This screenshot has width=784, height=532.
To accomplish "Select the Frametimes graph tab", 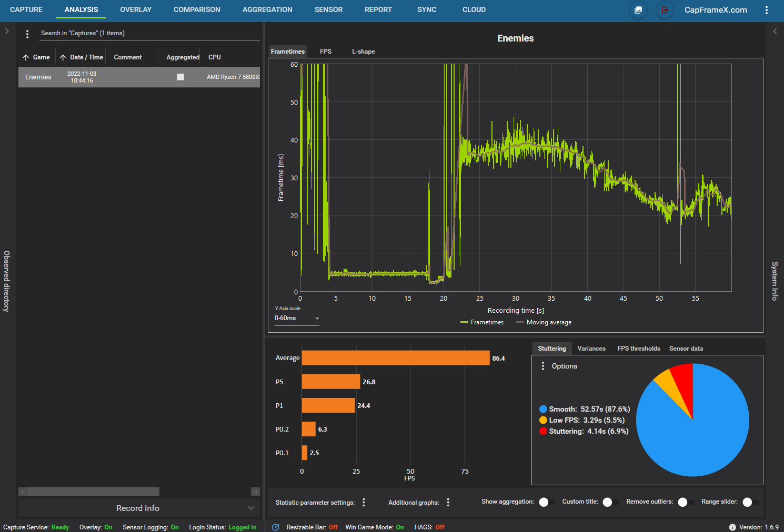I will click(x=288, y=52).
